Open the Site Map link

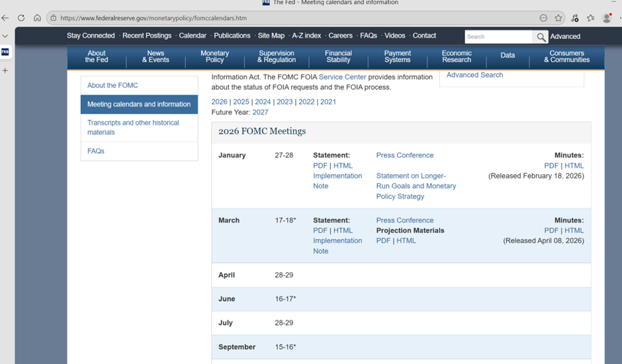point(271,35)
